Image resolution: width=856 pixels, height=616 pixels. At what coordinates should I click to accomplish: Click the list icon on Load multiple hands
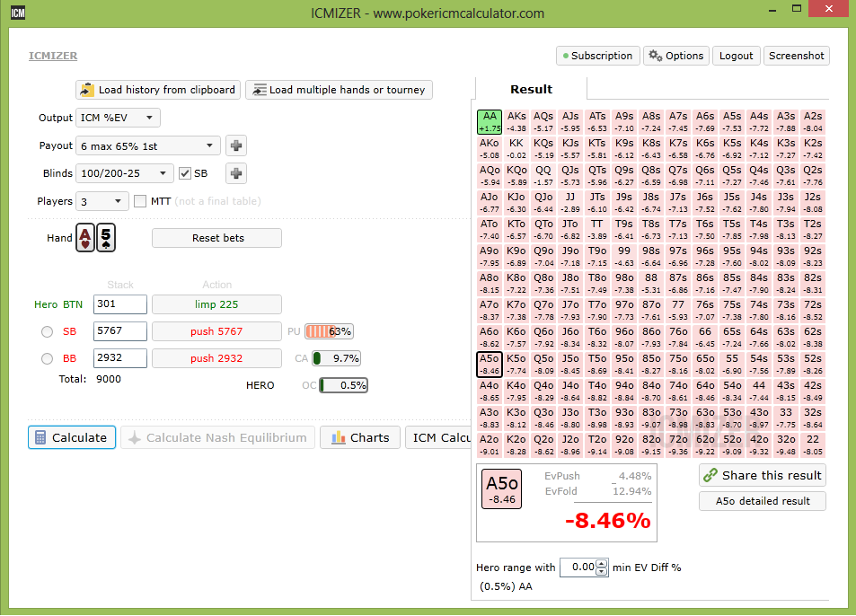point(260,90)
